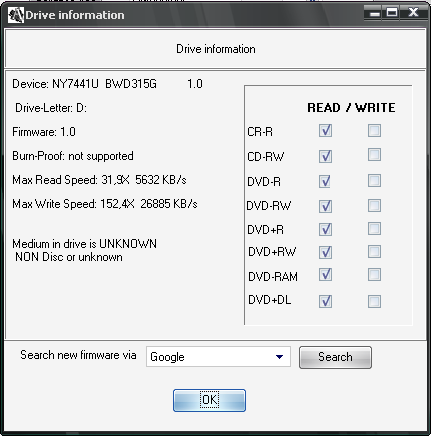The image size is (431, 436).
Task: Click the Search firmware button
Action: [335, 357]
